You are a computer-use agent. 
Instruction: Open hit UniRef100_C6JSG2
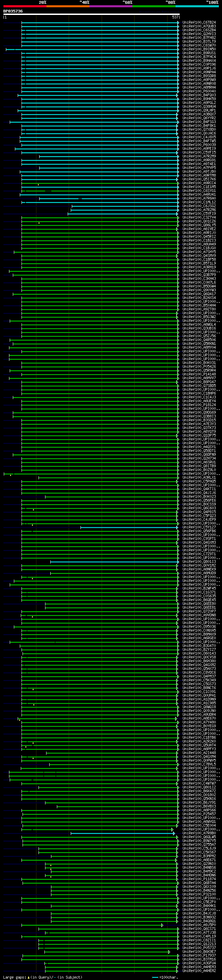click(199, 206)
